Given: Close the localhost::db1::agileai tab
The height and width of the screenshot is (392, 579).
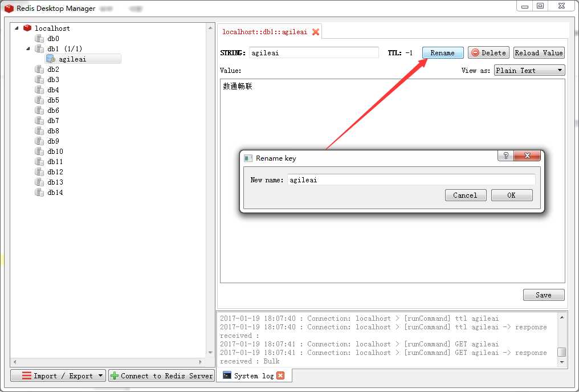Looking at the screenshot, I should tap(315, 32).
